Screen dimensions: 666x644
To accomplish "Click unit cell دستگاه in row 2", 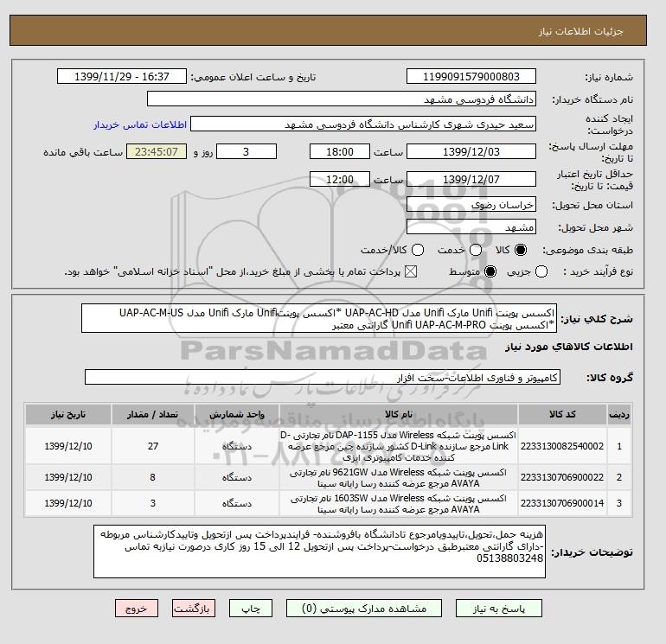I will tap(237, 477).
